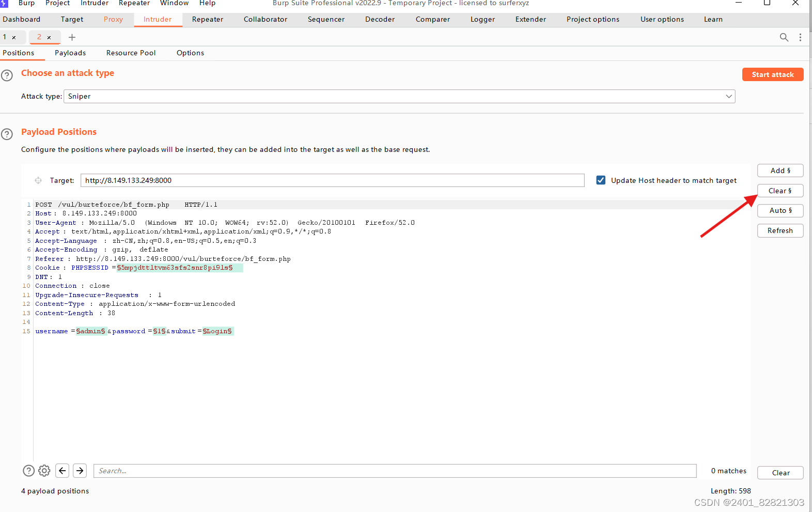Click the POST /vul/burteforce/bf_form.php request line
Image resolution: width=812 pixels, height=512 pixels.
[127, 205]
